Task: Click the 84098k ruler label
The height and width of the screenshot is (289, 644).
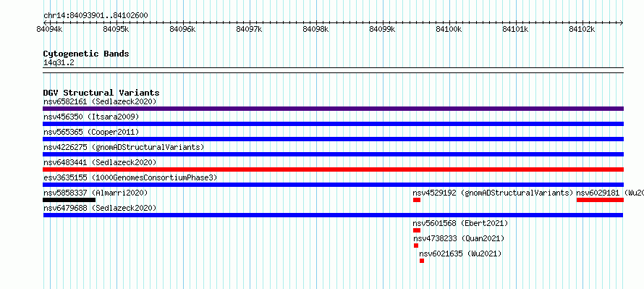Action: tap(315, 30)
